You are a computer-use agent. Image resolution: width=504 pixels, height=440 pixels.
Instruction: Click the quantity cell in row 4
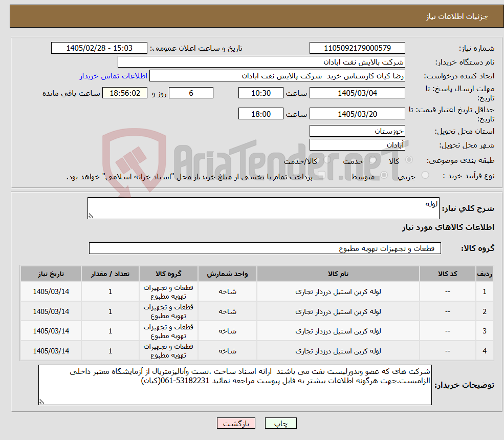pos(110,351)
